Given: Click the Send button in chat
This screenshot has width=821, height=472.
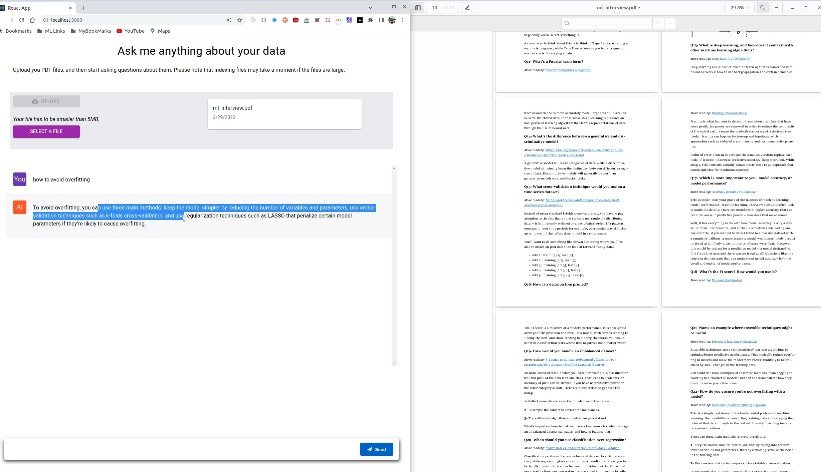Looking at the screenshot, I should pos(376,449).
